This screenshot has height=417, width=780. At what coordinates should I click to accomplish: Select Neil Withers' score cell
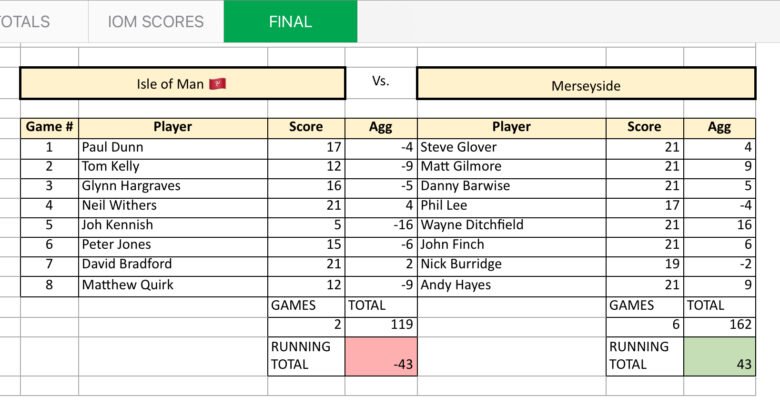(306, 206)
